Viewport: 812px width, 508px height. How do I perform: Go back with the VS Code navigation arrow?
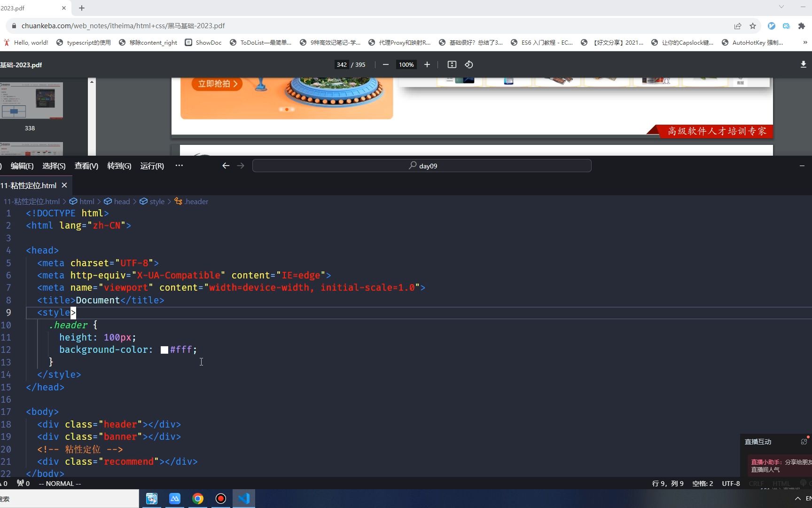226,166
